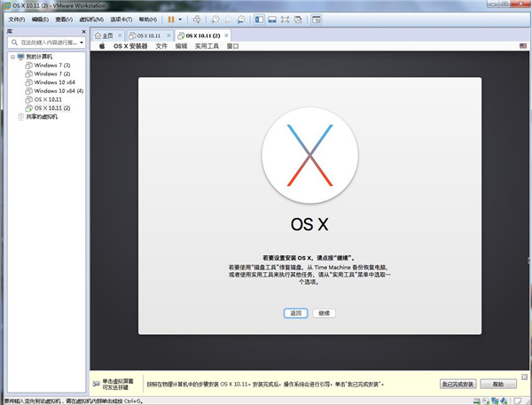Click the network adapter status icon

[495, 401]
